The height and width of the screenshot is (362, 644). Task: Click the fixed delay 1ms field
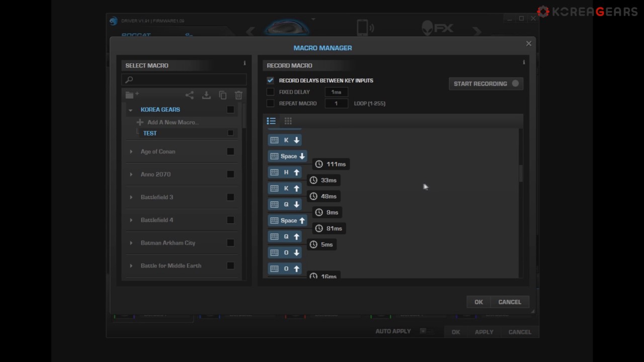(336, 92)
